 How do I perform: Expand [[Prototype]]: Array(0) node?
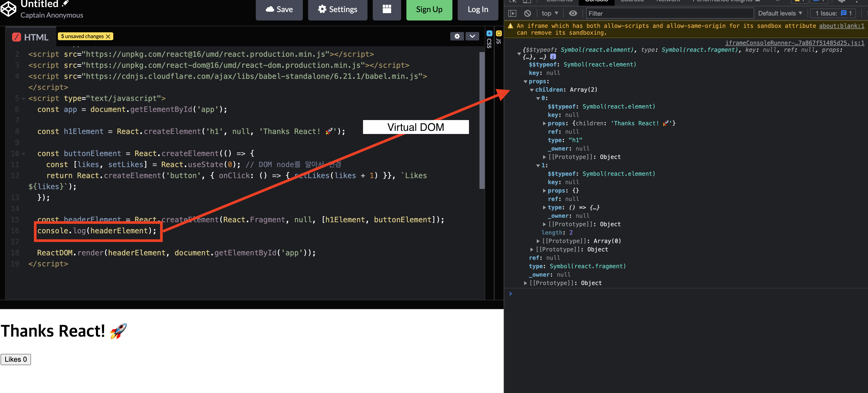tap(538, 241)
